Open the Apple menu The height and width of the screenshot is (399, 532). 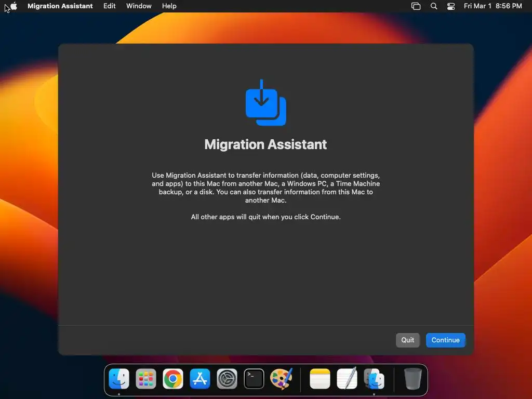point(14,6)
